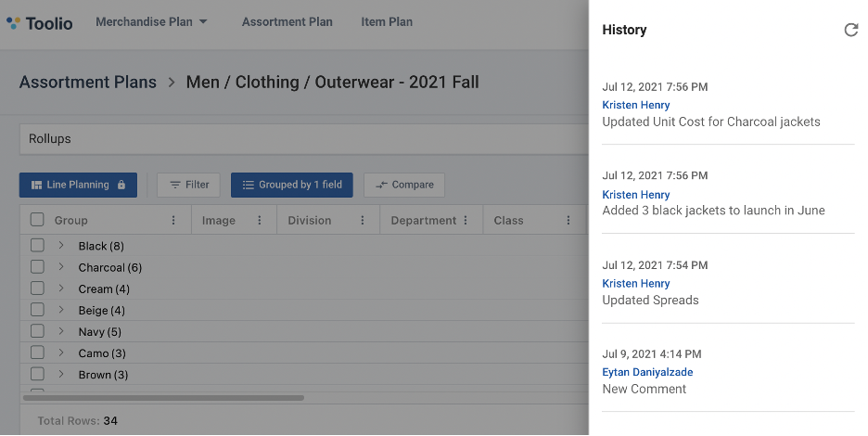This screenshot has height=436, width=868.
Task: Open the Merchandise Plan dropdown
Action: tap(151, 22)
